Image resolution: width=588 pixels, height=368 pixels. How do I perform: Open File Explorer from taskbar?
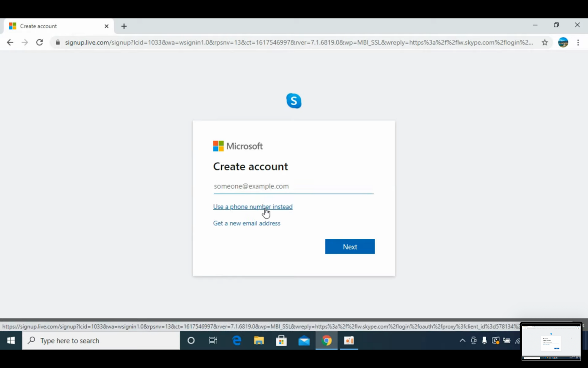(259, 340)
